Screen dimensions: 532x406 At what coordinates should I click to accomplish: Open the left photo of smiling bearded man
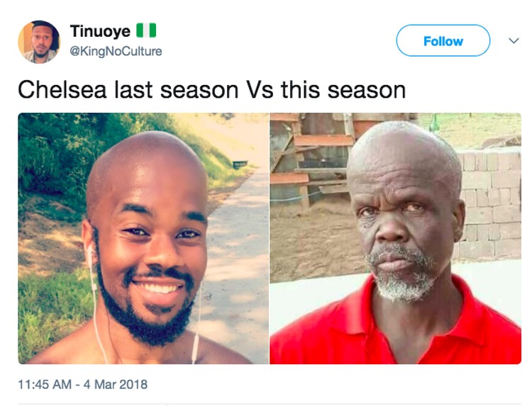143,238
